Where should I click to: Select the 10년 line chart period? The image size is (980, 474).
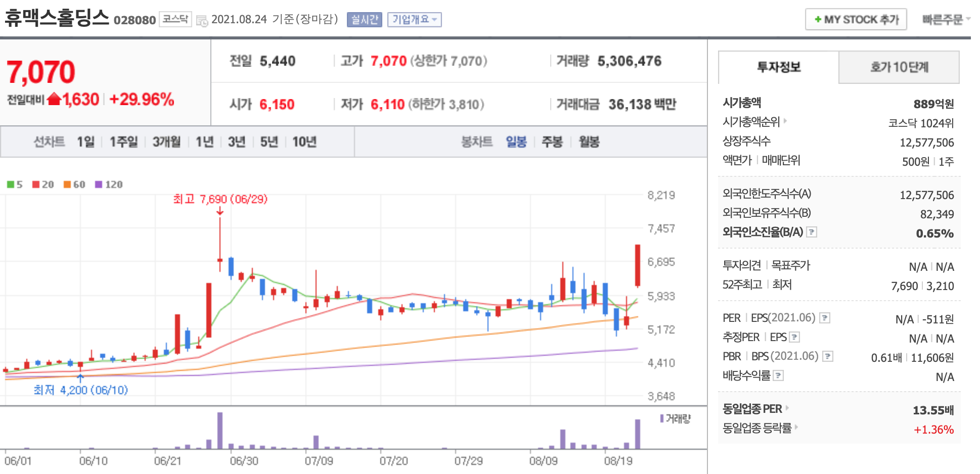[304, 142]
